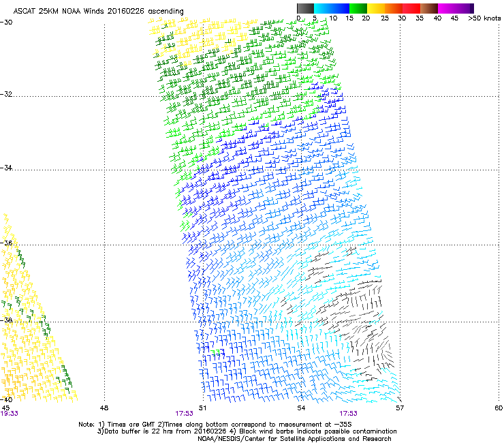504x443 pixels.
Task: Click the NOAA/NESDIS credit line
Action: [x=294, y=439]
